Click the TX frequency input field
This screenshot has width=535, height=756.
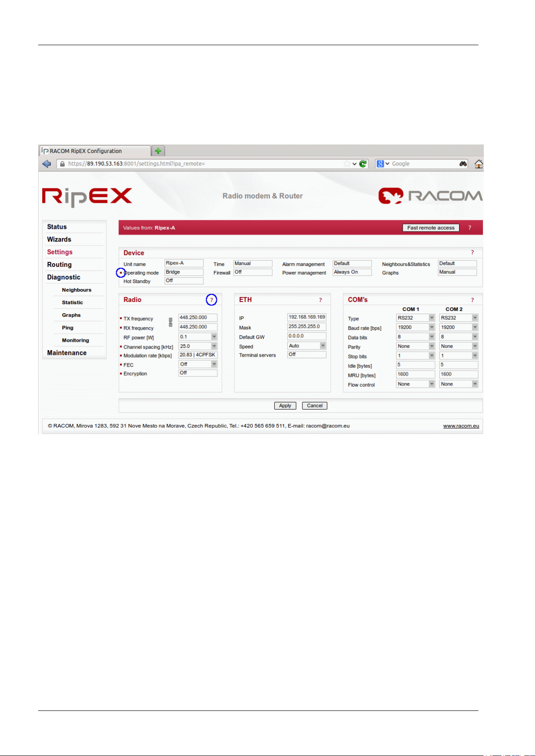pyautogui.click(x=198, y=318)
